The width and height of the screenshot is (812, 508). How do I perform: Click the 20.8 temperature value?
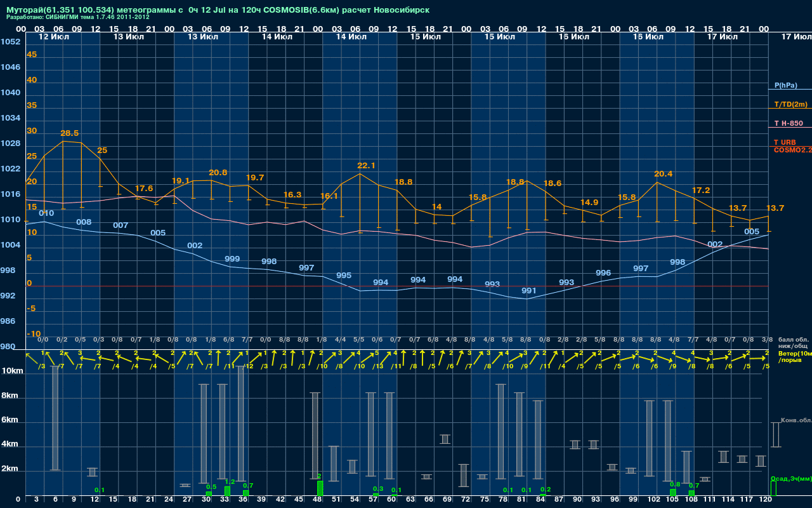[218, 173]
